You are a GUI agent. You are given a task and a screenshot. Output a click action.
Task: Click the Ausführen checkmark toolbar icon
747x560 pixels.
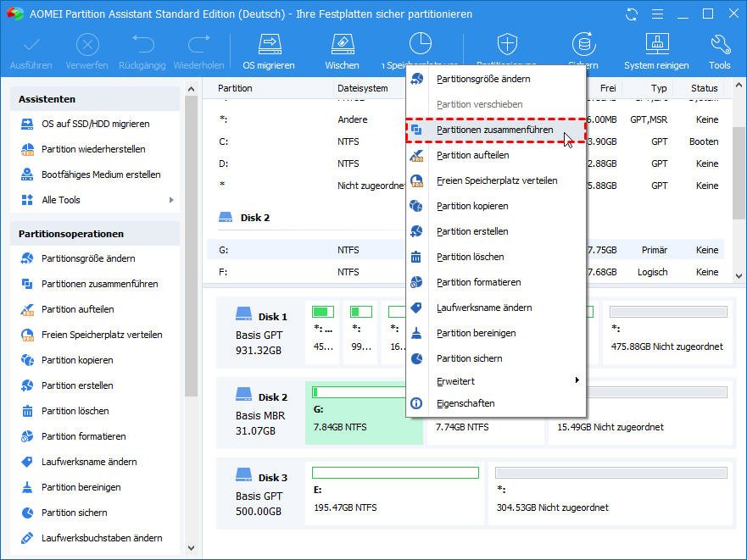click(x=31, y=45)
